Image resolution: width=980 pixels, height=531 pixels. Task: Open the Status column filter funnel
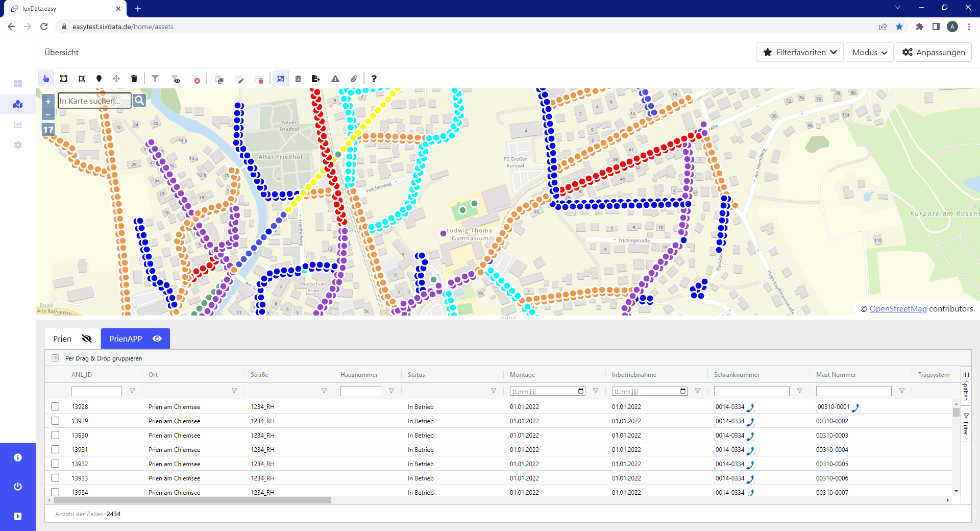[x=494, y=391]
